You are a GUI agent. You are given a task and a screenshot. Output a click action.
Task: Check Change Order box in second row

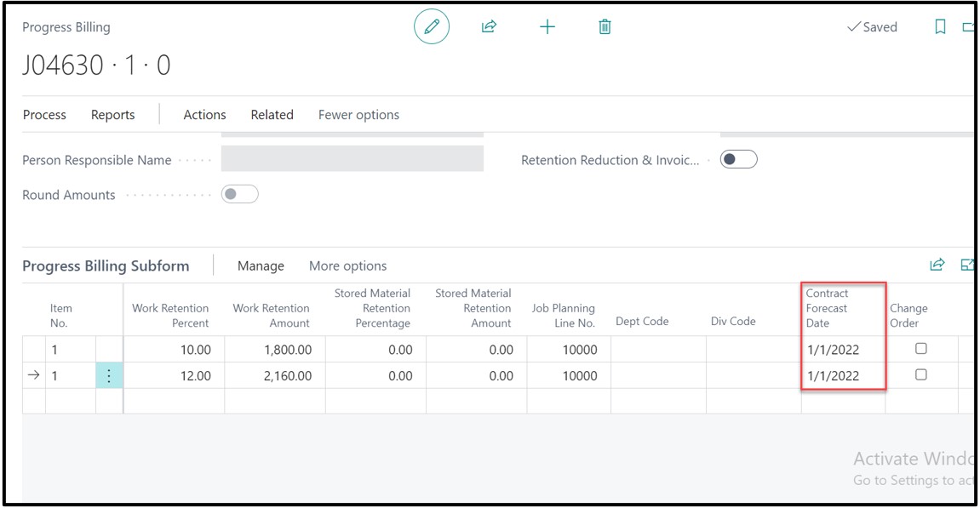(x=920, y=375)
